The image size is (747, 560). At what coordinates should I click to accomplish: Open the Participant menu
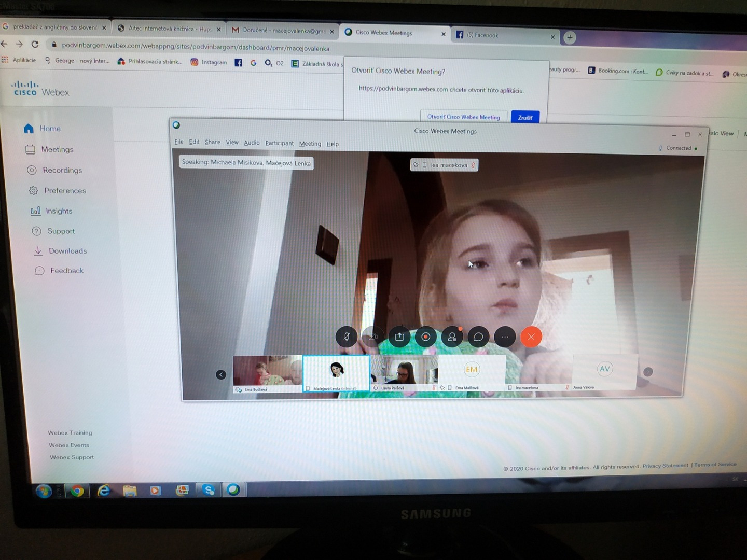tap(279, 143)
